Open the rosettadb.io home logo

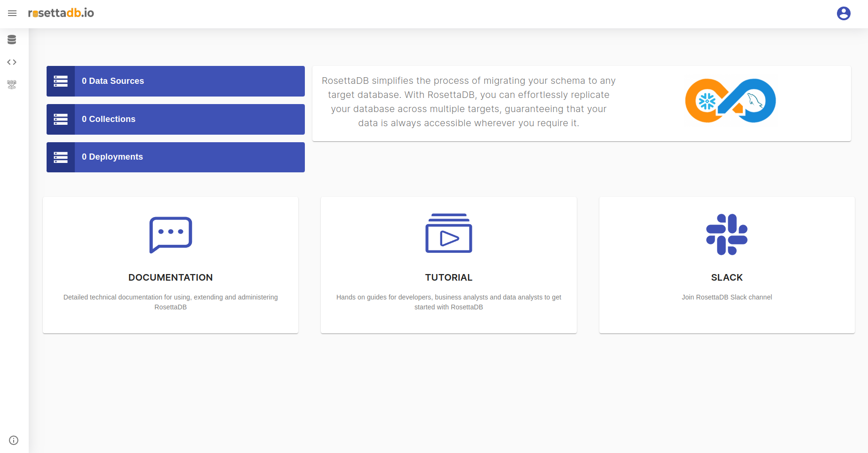[61, 13]
